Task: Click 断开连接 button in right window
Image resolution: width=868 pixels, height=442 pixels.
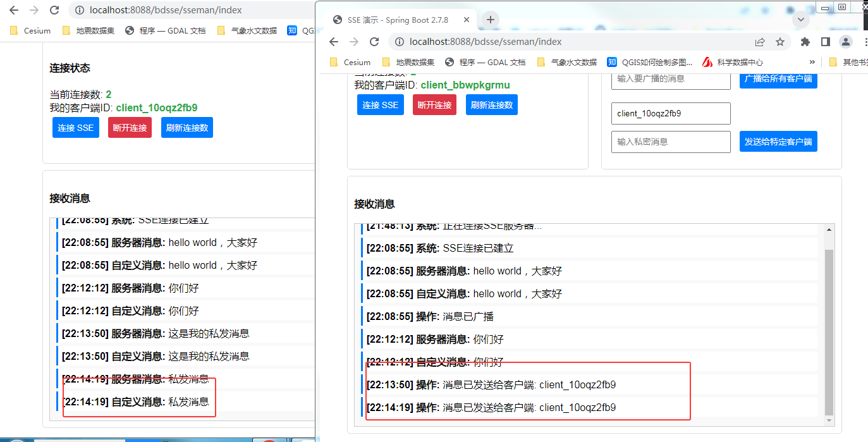Action: point(434,105)
